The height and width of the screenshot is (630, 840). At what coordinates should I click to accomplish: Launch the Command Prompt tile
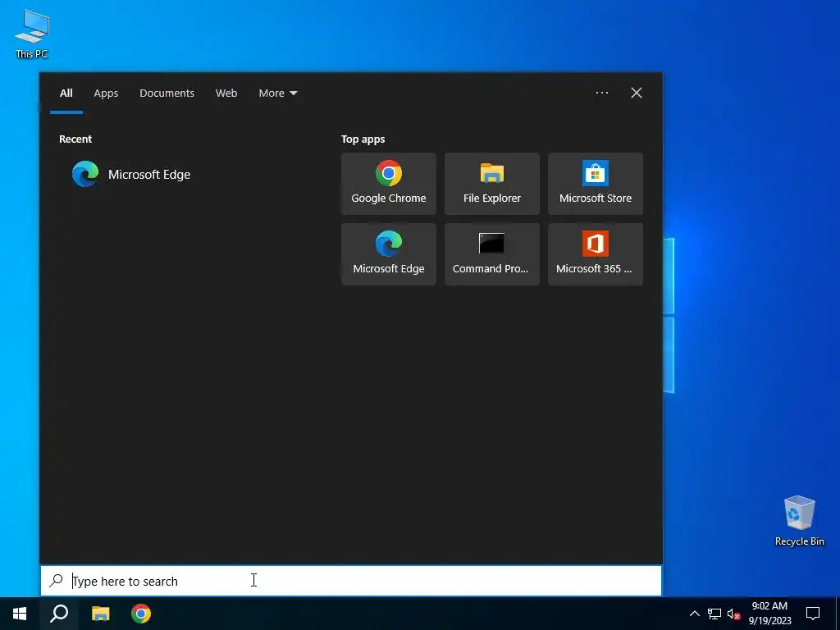pos(492,254)
